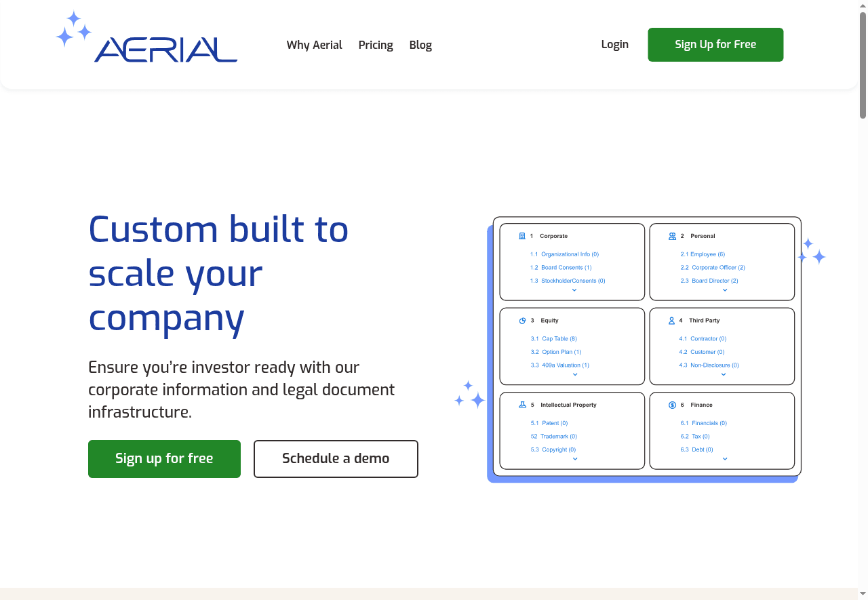Expand the Third Party section chevron

pyautogui.click(x=722, y=375)
